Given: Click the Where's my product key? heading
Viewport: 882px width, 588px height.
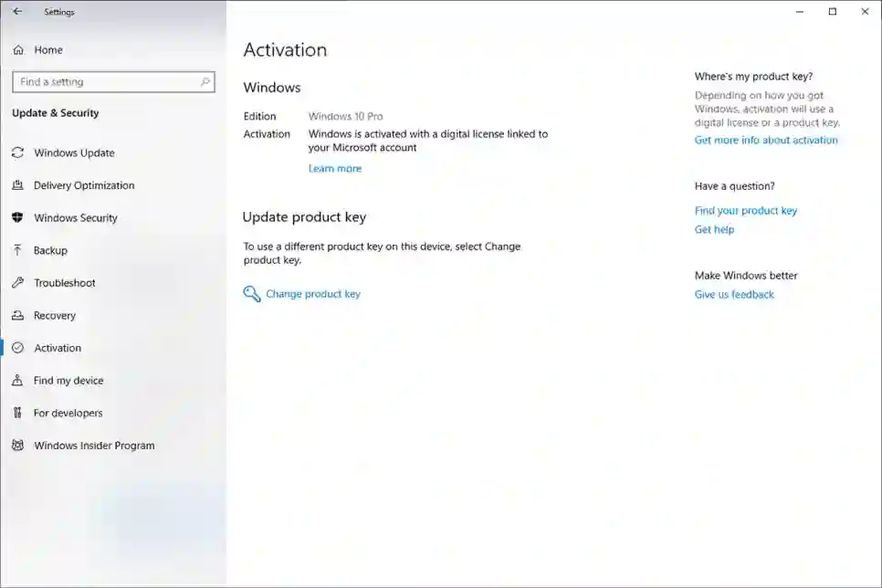Looking at the screenshot, I should pyautogui.click(x=753, y=77).
